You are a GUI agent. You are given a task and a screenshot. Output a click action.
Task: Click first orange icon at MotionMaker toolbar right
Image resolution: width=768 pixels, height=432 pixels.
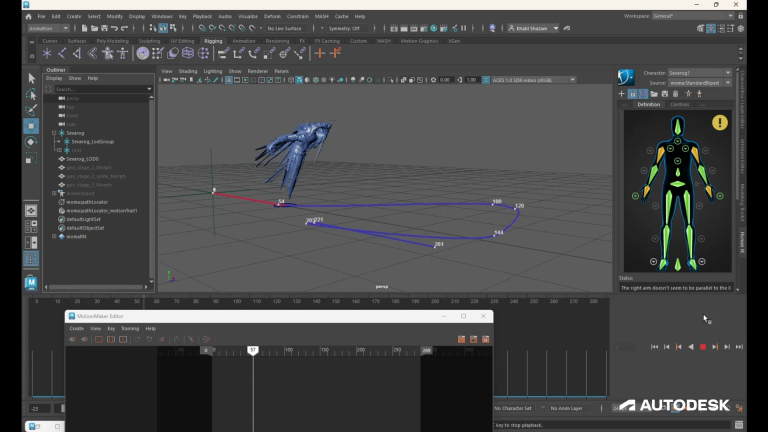(x=461, y=339)
